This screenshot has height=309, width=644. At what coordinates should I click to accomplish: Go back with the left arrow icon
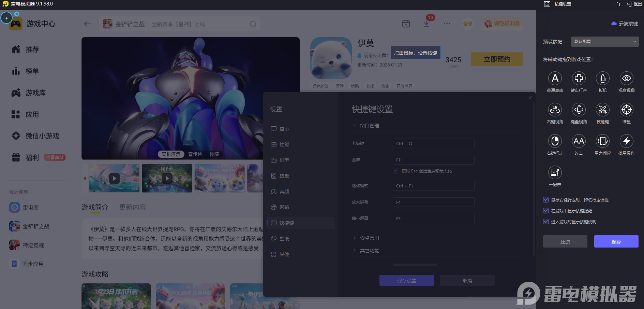pos(88,24)
